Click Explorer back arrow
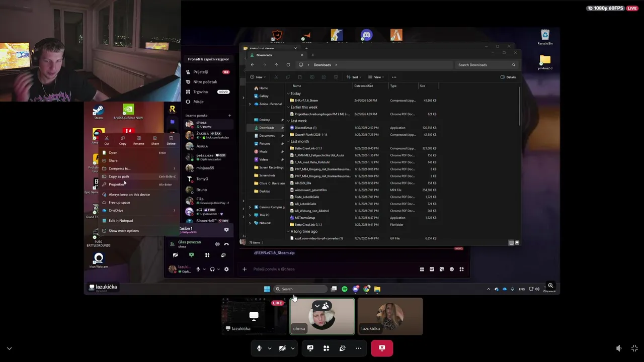This screenshot has width=644, height=362. [x=253, y=65]
